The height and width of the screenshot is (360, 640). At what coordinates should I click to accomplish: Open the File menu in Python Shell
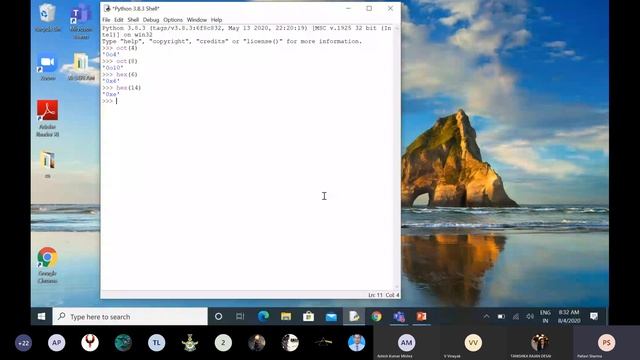click(106, 20)
